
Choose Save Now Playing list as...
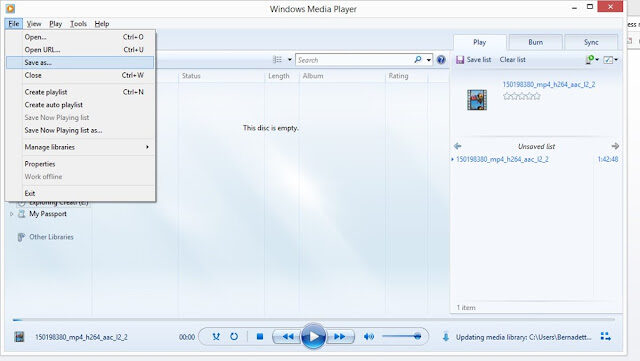pyautogui.click(x=80, y=130)
